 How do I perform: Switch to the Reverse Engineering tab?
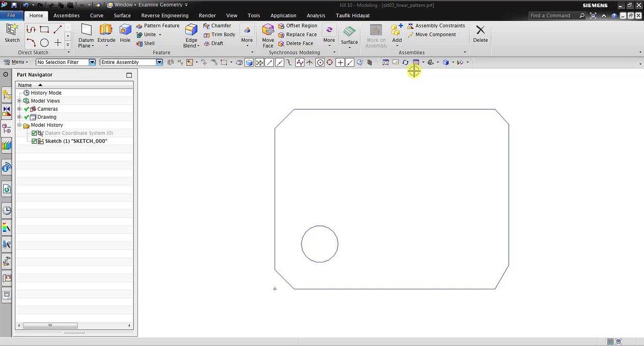165,15
